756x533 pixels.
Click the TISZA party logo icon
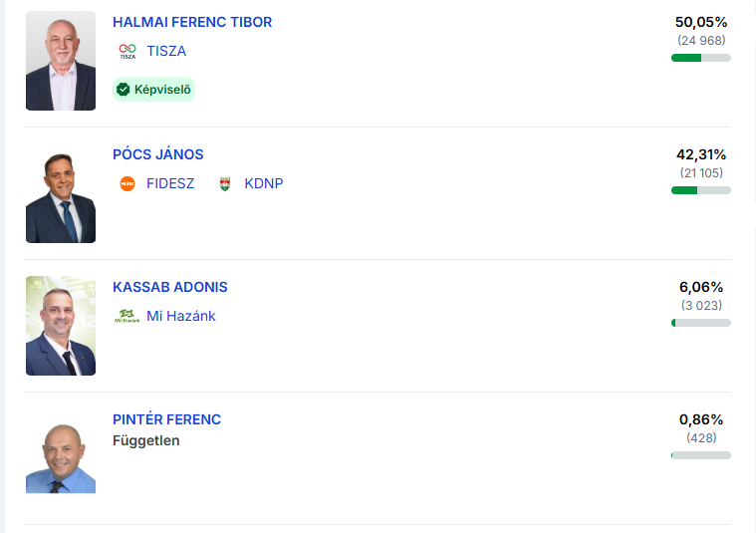click(x=126, y=51)
